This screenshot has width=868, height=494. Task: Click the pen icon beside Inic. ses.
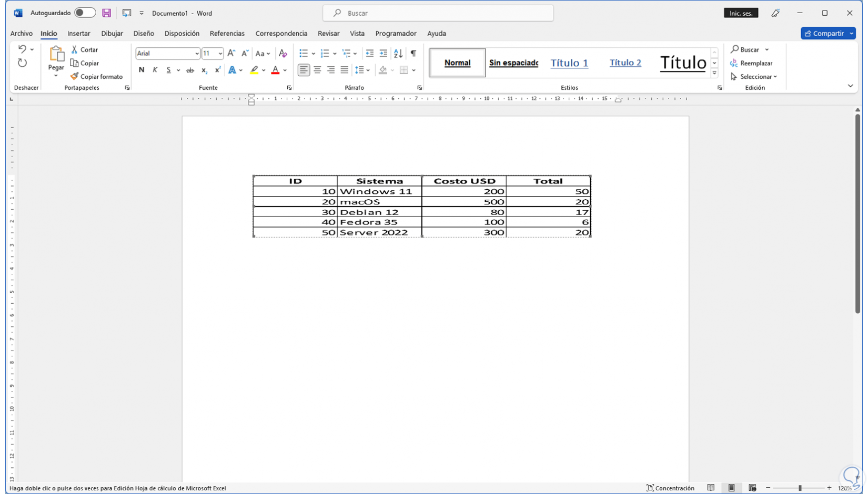[775, 13]
